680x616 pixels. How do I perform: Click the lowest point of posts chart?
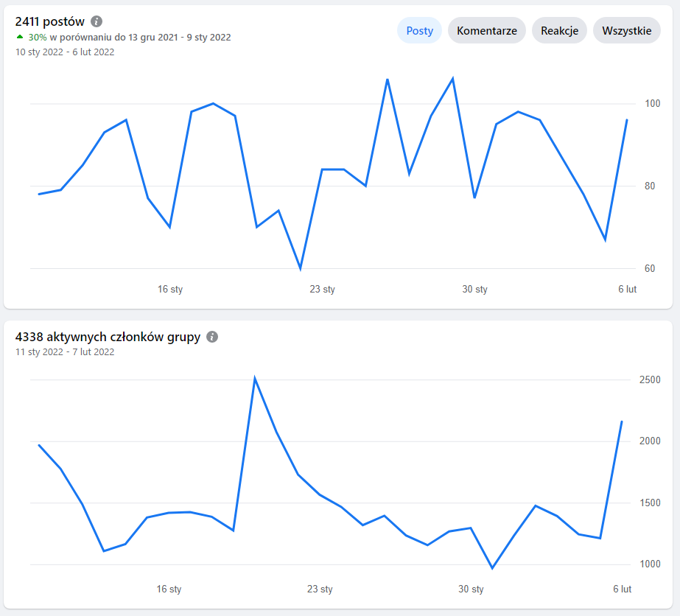301,268
